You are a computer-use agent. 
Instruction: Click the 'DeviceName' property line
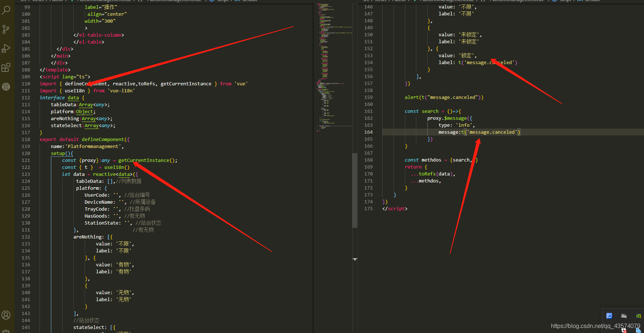120,202
